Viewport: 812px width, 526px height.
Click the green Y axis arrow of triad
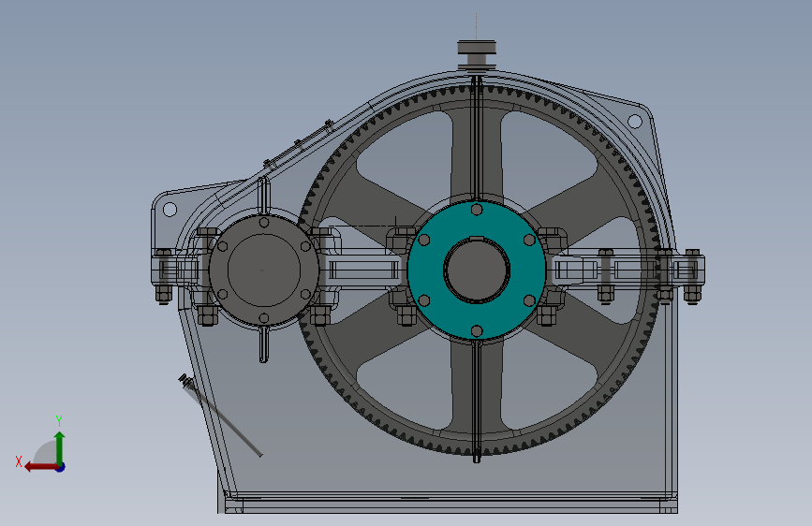(60, 447)
